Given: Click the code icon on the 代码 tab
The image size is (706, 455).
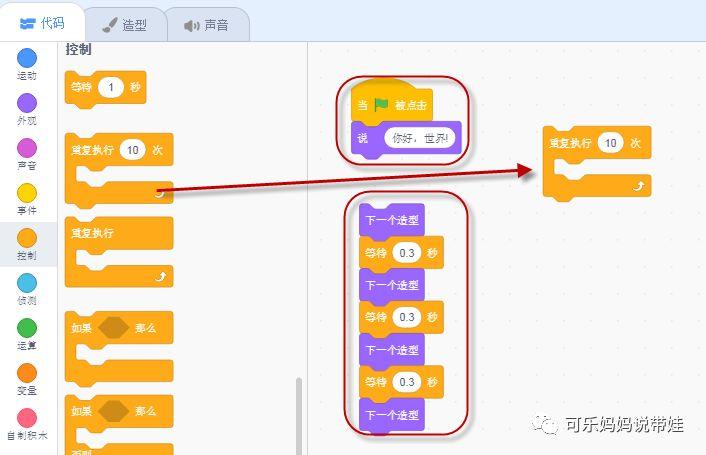Looking at the screenshot, I should [28, 23].
